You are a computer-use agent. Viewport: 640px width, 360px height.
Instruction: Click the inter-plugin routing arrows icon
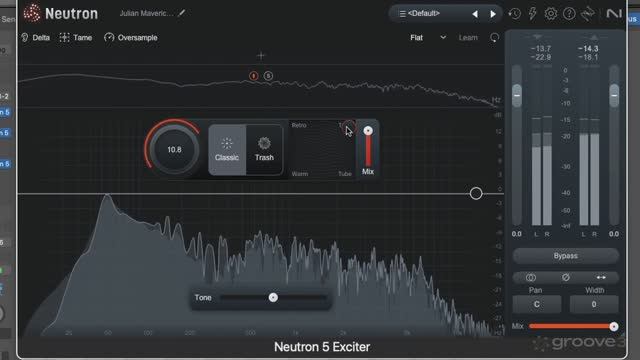pyautogui.click(x=588, y=14)
